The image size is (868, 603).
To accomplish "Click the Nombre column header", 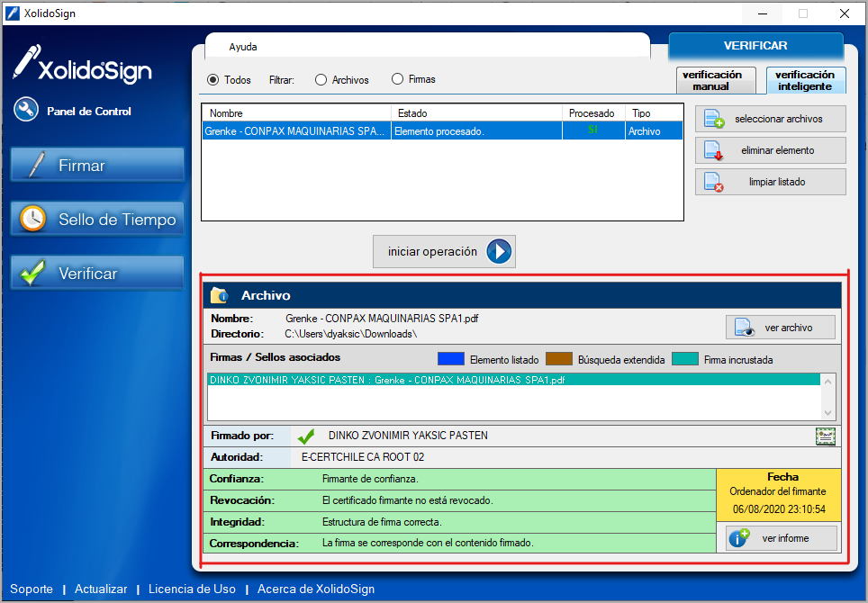I will [297, 112].
